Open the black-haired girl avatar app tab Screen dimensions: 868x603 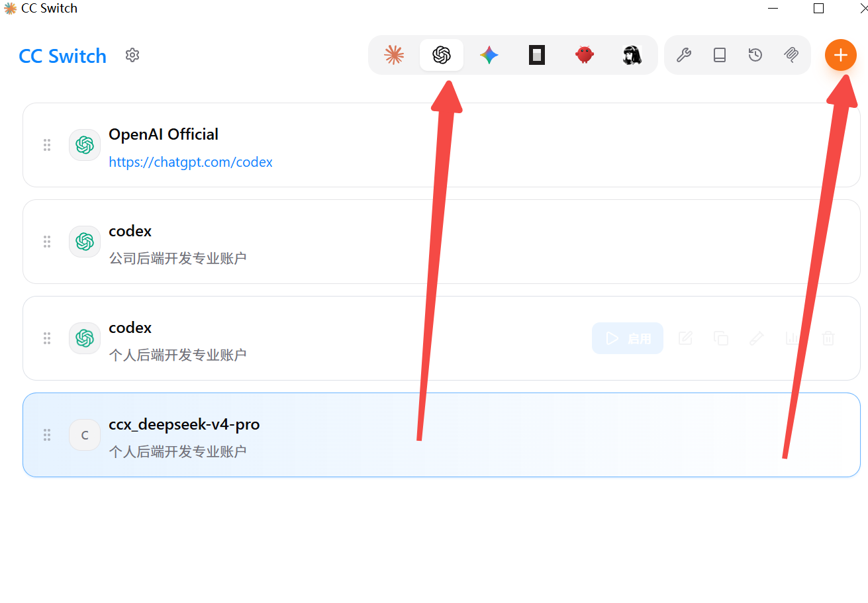tap(632, 55)
